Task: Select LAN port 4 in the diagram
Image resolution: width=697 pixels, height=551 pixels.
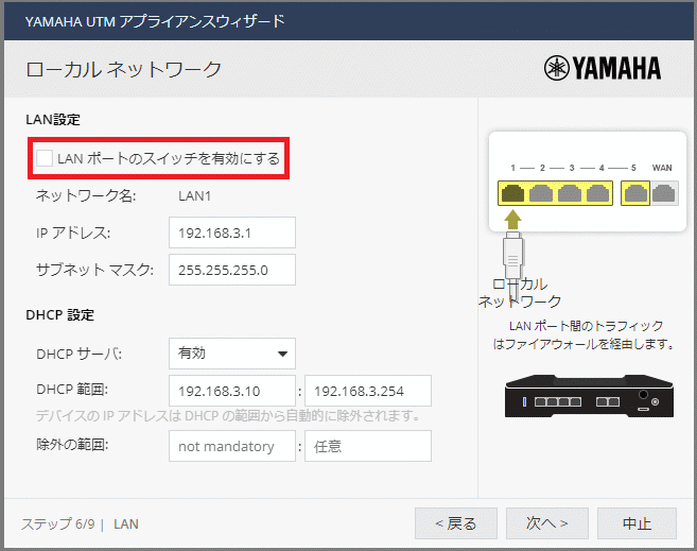Action: click(x=599, y=193)
